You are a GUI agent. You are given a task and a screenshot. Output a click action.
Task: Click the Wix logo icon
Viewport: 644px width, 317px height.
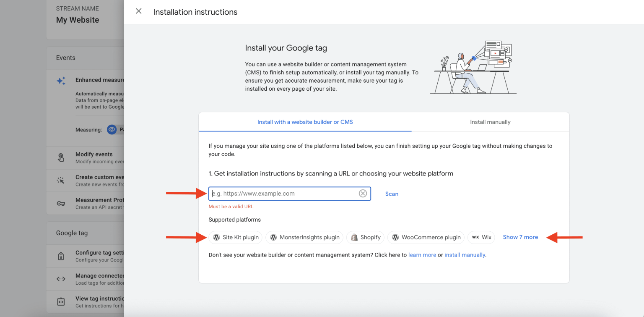[475, 237]
